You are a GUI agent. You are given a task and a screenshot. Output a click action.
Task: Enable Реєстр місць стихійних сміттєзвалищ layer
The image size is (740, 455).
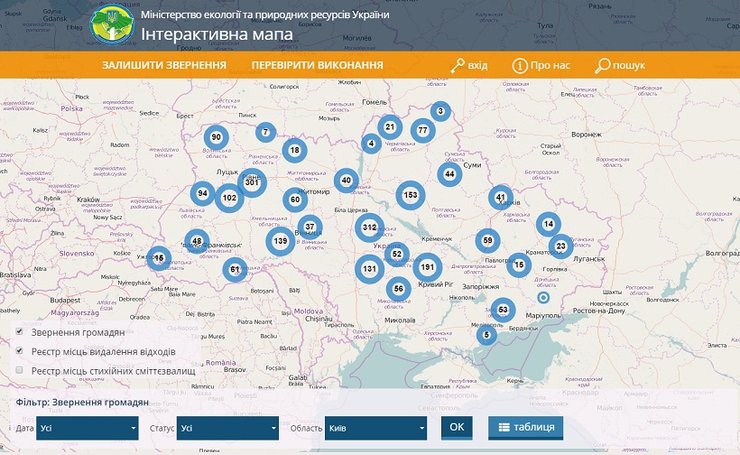(x=20, y=370)
